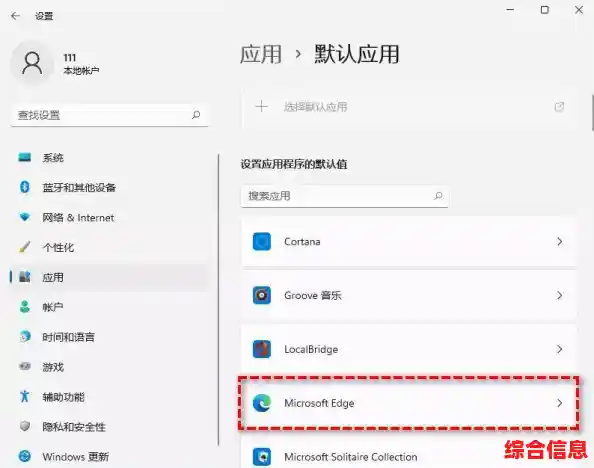This screenshot has height=468, width=594.
Task: Open LocalBridge default settings
Action: [x=409, y=349]
